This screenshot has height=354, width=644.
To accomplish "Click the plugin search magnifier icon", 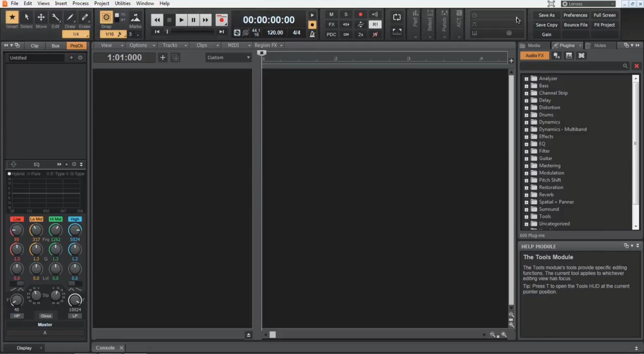I will tap(625, 66).
